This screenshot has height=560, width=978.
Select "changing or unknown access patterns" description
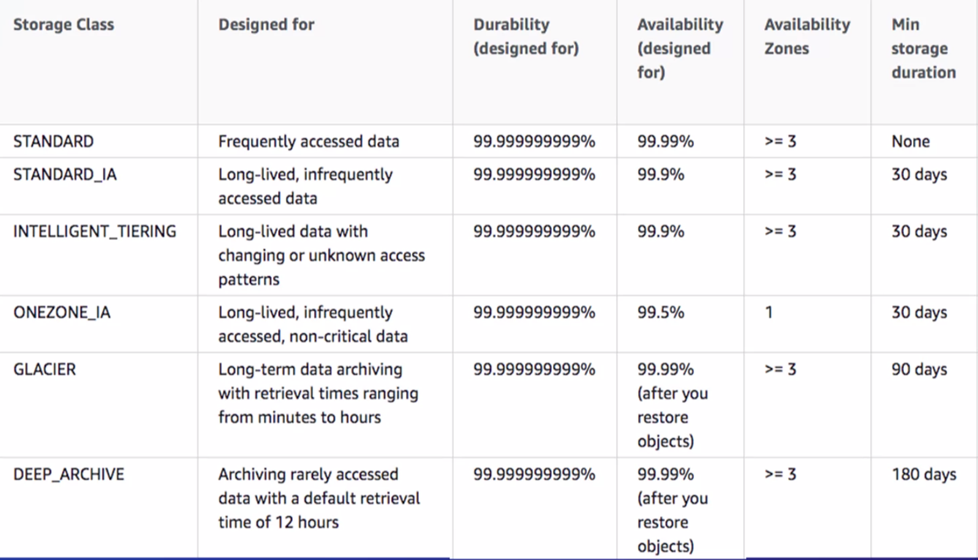(x=321, y=256)
